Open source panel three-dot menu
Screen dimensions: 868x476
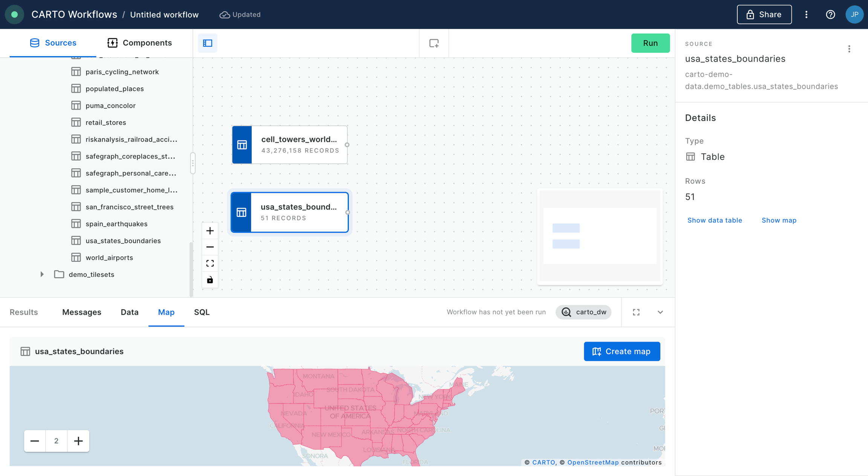(849, 49)
